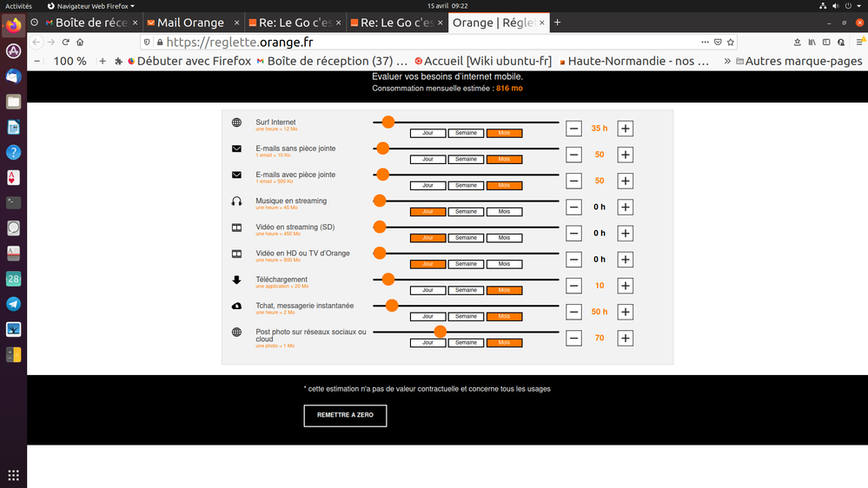The image size is (868, 488).
Task: Open LibreOffice Writer from the dock
Action: 13,128
